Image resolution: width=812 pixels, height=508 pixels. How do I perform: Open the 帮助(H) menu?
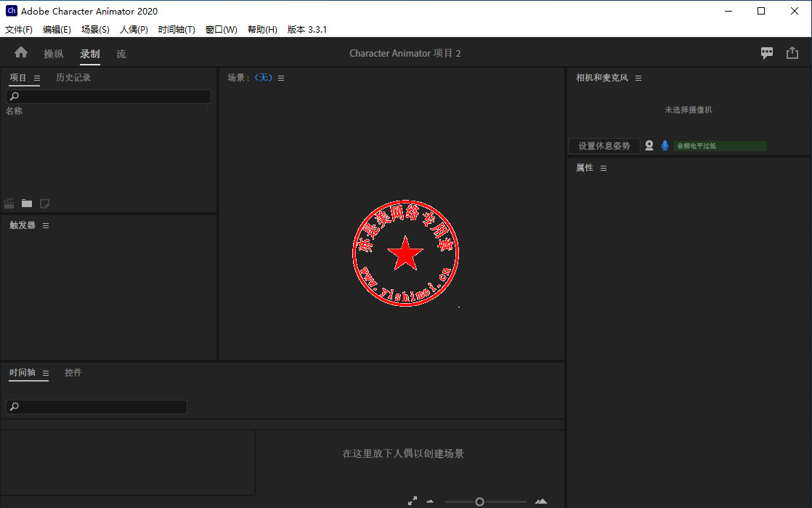tap(262, 30)
